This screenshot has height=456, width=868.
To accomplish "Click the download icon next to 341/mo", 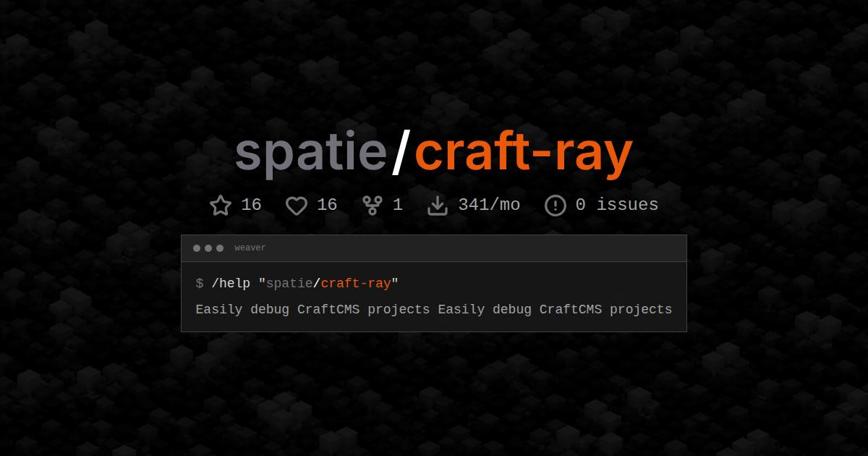I will point(438,205).
